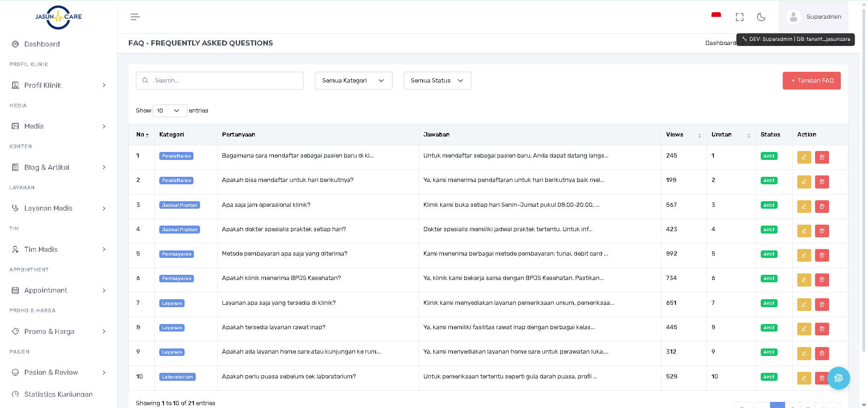Edit the BPJS Kesehatan FAQ in row 6
This screenshot has width=868, height=408.
[804, 280]
